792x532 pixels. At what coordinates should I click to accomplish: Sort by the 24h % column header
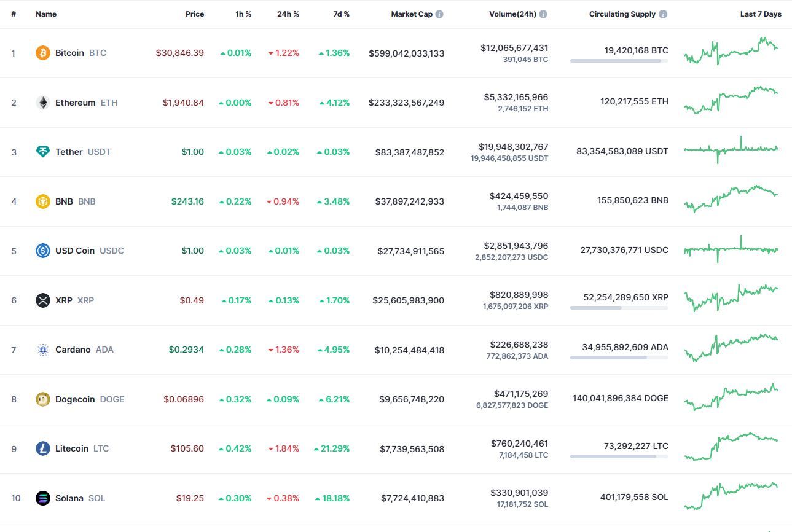pyautogui.click(x=288, y=14)
